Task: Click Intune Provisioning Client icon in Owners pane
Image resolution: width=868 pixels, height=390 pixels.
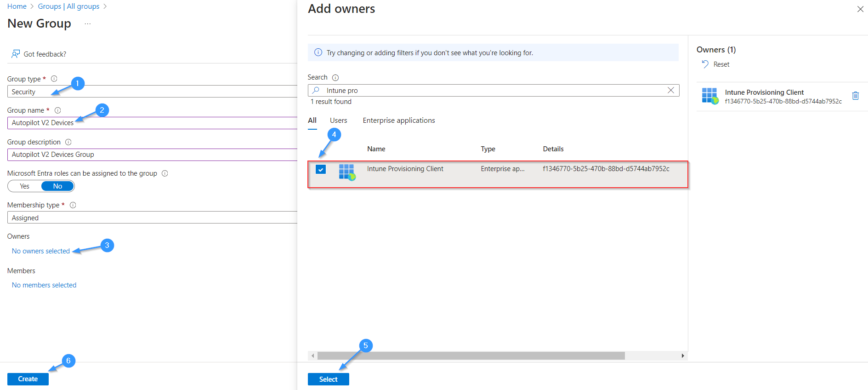Action: tap(710, 96)
